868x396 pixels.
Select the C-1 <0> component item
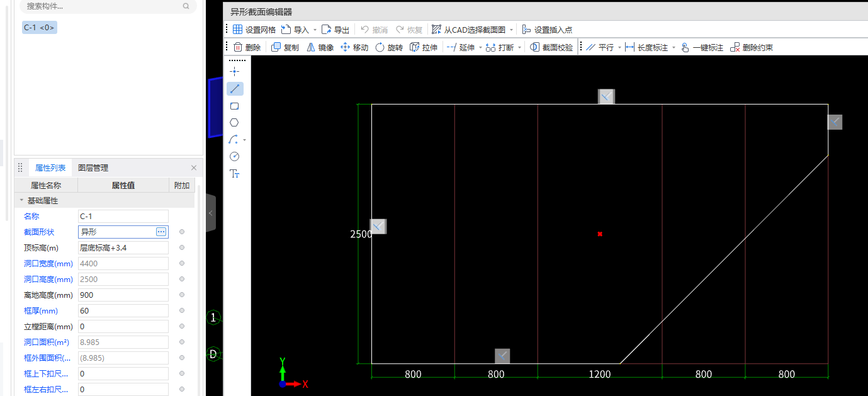coord(39,28)
